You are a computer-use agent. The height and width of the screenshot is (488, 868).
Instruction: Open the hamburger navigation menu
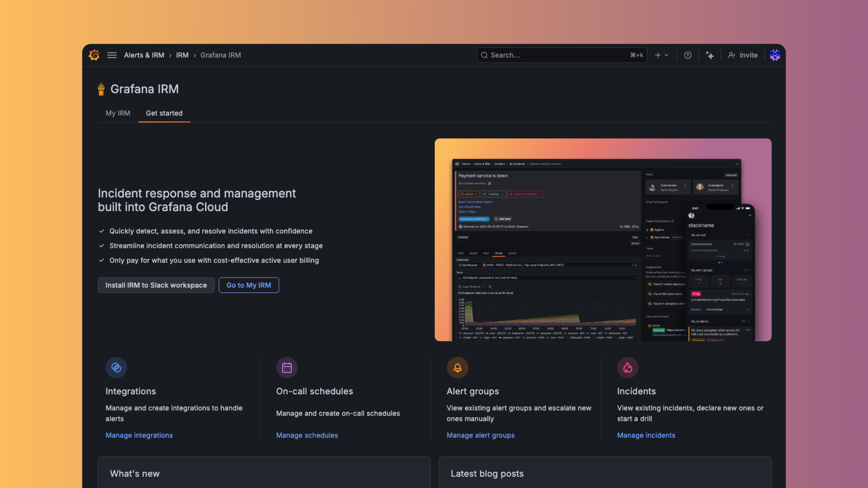pyautogui.click(x=112, y=55)
